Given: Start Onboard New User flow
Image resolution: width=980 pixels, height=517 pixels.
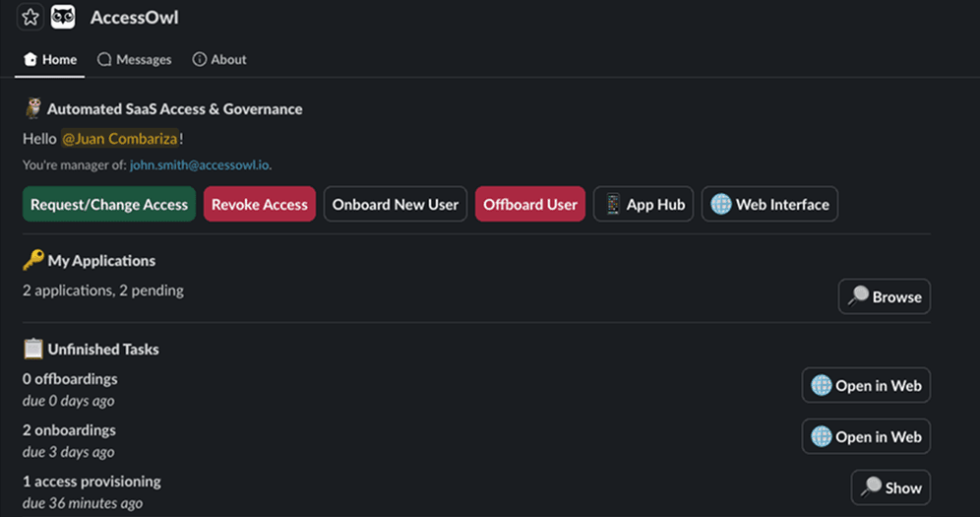Looking at the screenshot, I should coord(395,205).
